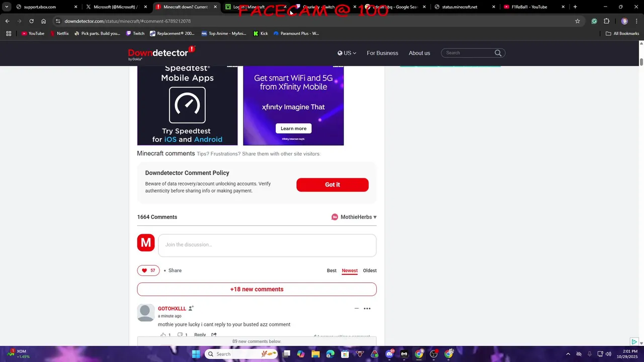
Task: Click the AdChoices icon at bottom right
Action: [x=634, y=342]
